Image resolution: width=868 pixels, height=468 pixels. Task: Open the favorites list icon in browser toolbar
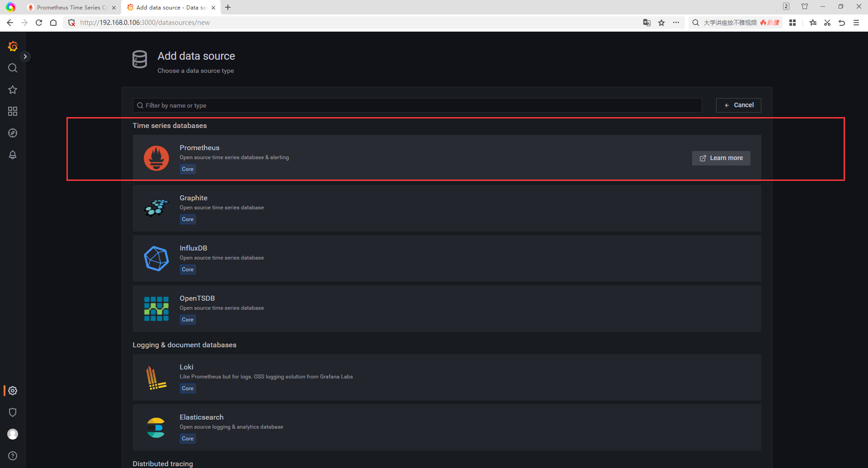tap(813, 23)
